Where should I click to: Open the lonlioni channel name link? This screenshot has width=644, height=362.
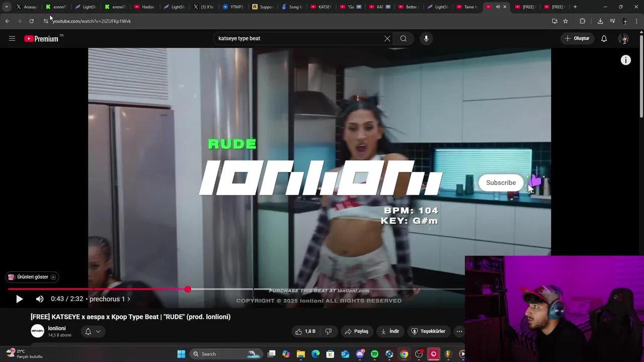[x=57, y=328]
